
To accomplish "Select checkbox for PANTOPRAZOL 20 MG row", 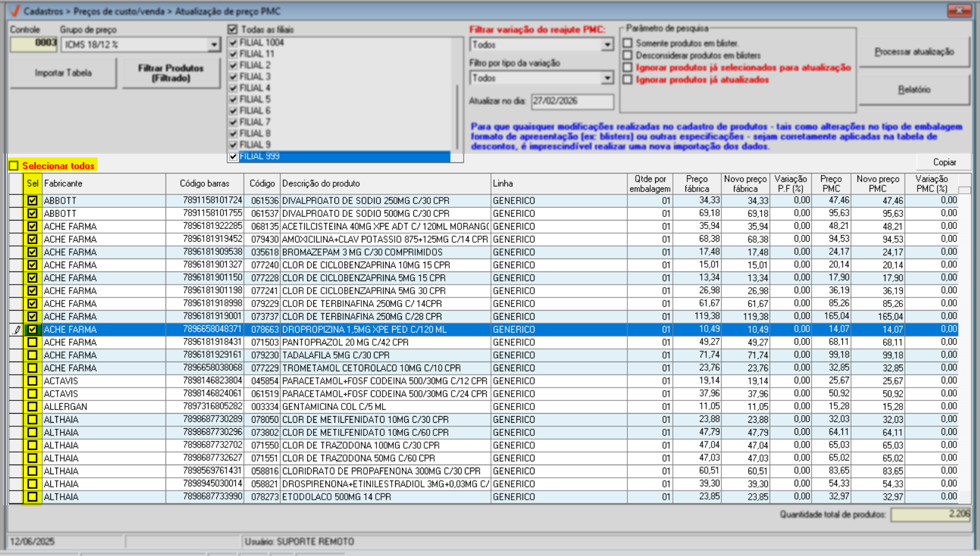I will click(x=32, y=342).
